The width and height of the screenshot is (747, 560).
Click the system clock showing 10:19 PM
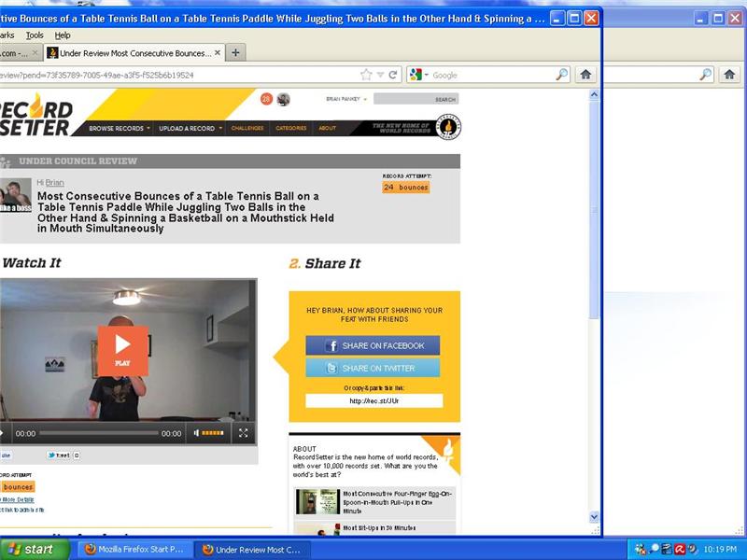coord(720,550)
